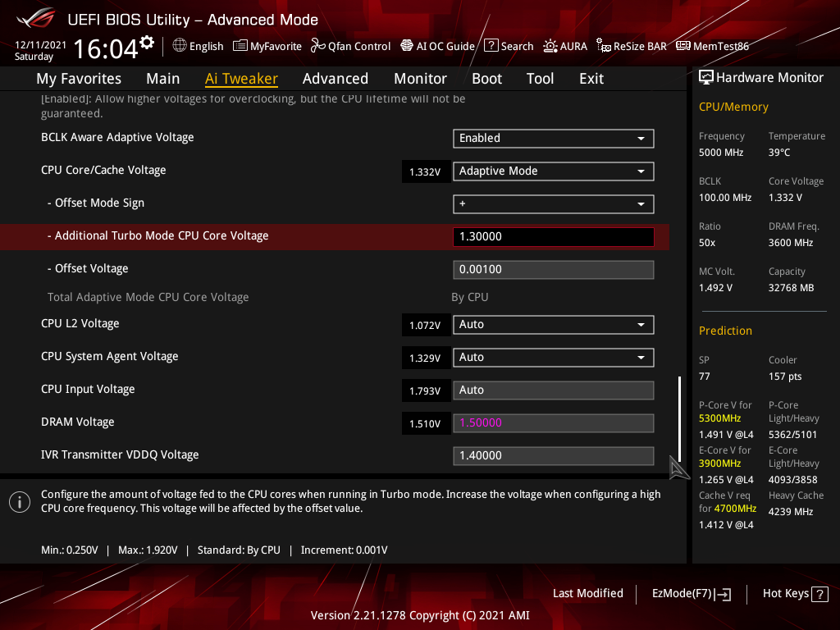Image resolution: width=840 pixels, height=630 pixels.
Task: Select CPU Input Voltage label
Action: coord(88,389)
